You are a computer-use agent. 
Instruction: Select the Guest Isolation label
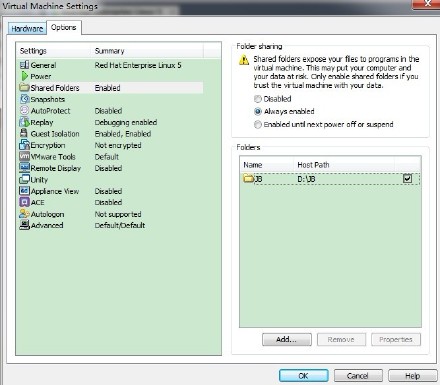tap(55, 134)
